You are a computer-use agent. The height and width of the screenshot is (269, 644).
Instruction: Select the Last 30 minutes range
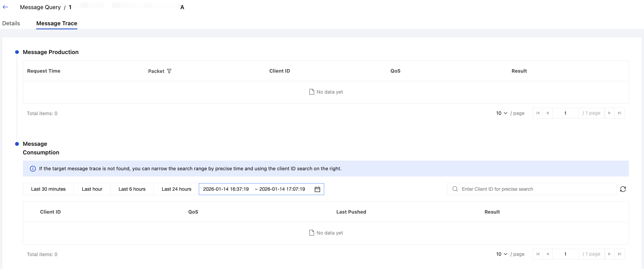[48, 189]
